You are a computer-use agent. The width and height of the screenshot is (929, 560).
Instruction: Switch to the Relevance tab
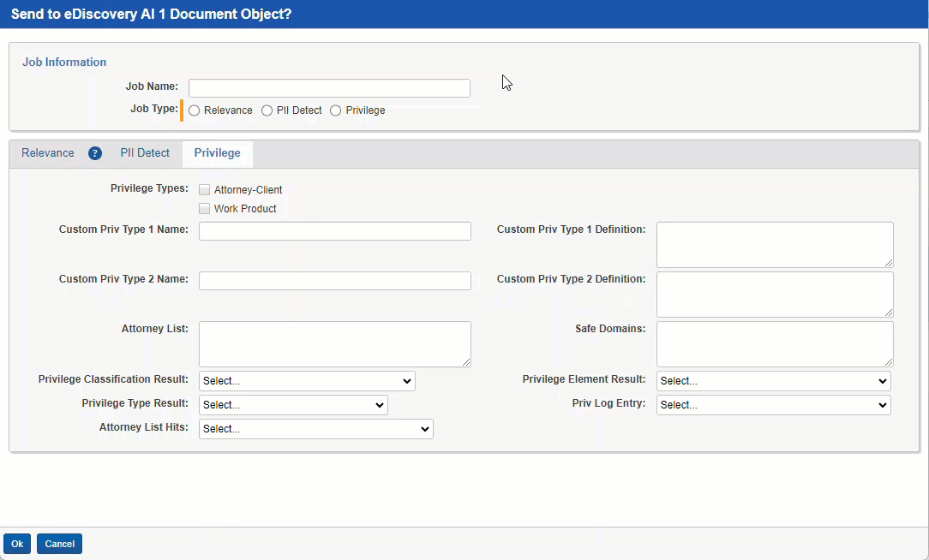(47, 152)
